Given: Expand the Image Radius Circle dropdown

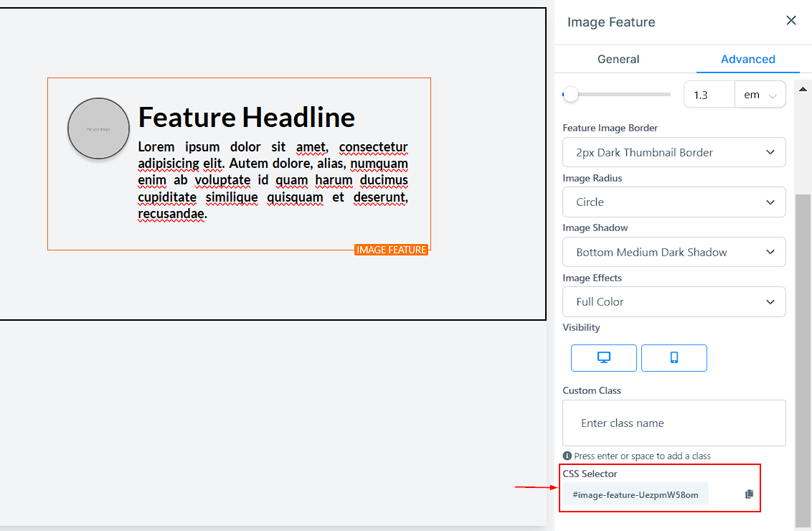Looking at the screenshot, I should click(674, 202).
